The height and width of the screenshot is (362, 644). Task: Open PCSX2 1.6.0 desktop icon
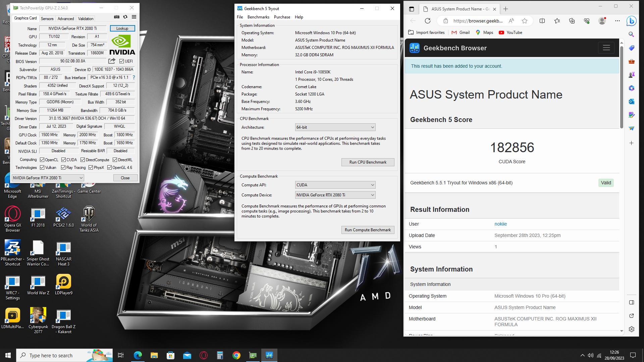click(x=63, y=217)
